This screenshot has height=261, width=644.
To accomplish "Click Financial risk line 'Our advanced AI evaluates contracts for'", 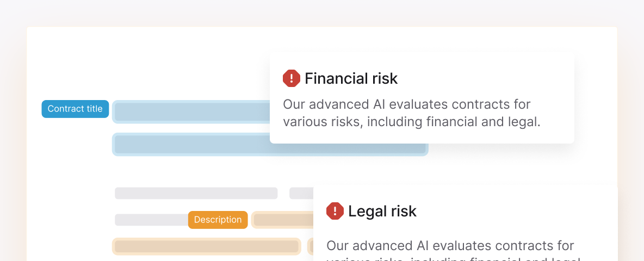I will point(407,104).
